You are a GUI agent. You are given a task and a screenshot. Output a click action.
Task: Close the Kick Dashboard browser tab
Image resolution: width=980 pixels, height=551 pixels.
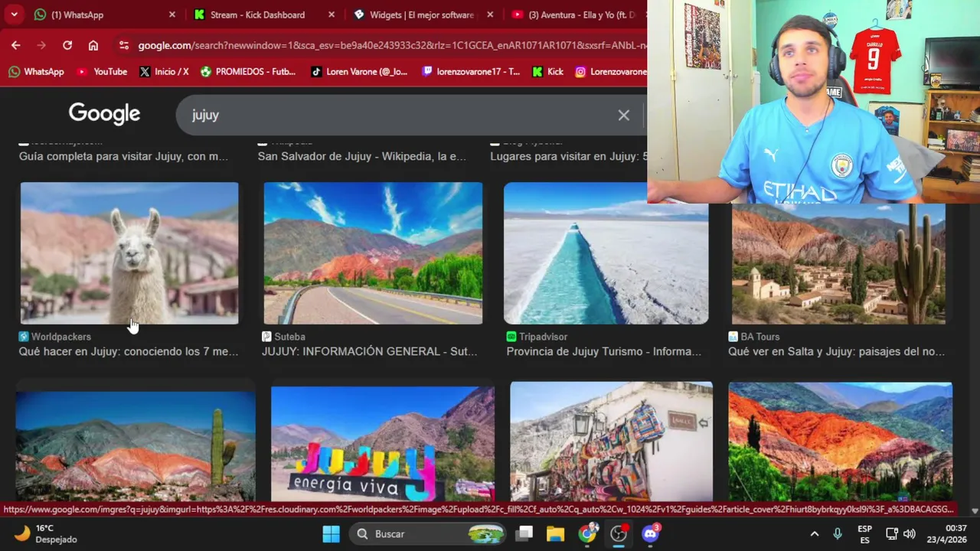tap(331, 15)
